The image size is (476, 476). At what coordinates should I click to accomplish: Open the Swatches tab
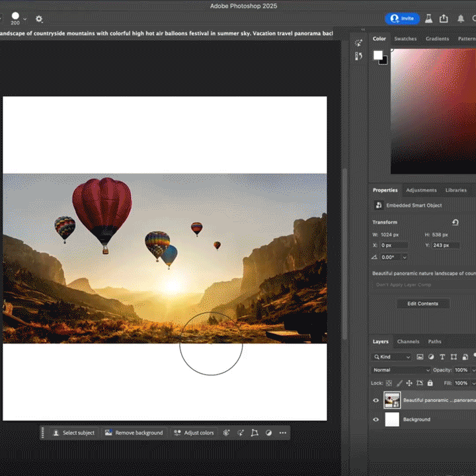pyautogui.click(x=405, y=39)
